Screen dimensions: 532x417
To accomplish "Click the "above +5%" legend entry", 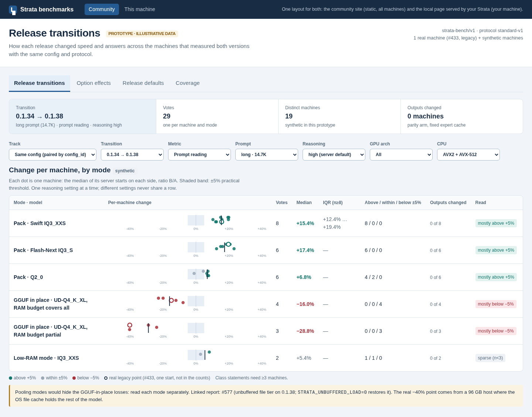I will pyautogui.click(x=23, y=378).
